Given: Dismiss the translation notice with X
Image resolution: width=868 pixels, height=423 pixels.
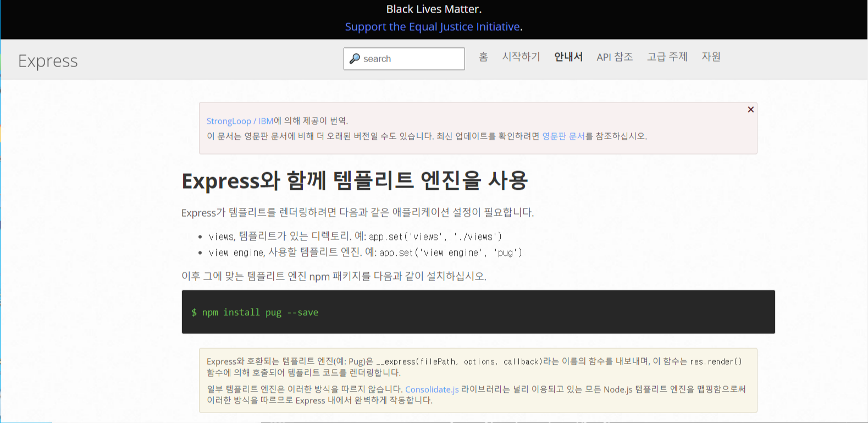Looking at the screenshot, I should [750, 109].
